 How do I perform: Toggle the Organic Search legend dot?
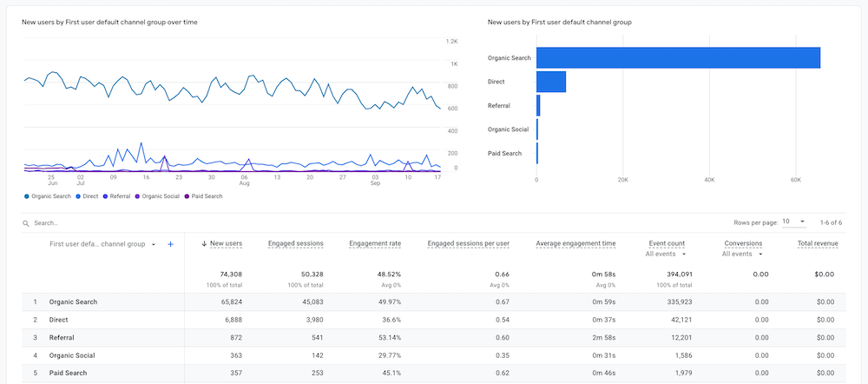pos(27,196)
